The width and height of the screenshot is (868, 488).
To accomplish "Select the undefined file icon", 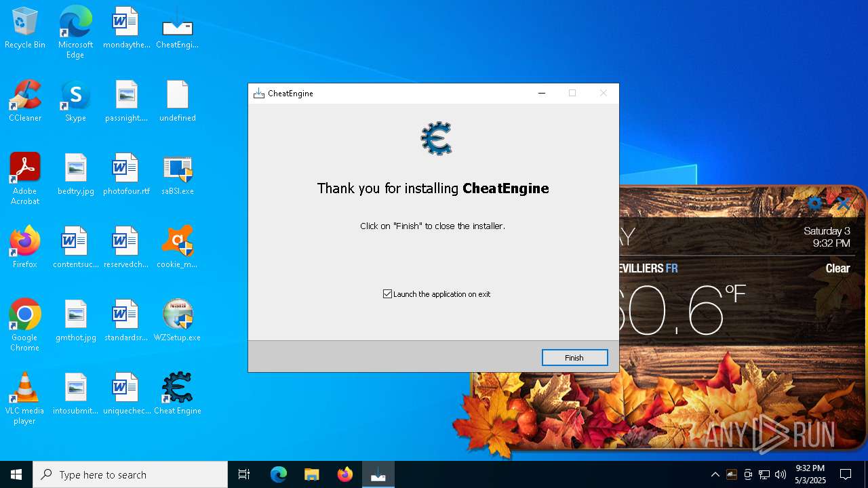I will pyautogui.click(x=177, y=102).
